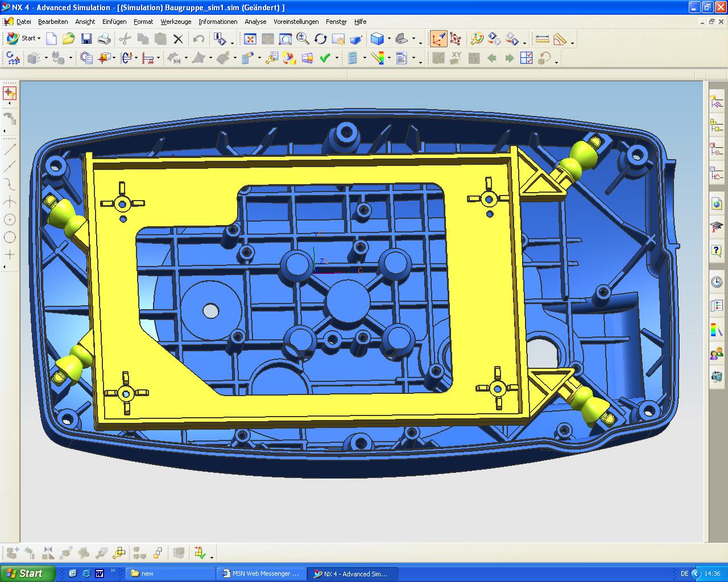The height and width of the screenshot is (582, 728).
Task: Toggle the highlighted coordinate system display button
Action: click(439, 39)
